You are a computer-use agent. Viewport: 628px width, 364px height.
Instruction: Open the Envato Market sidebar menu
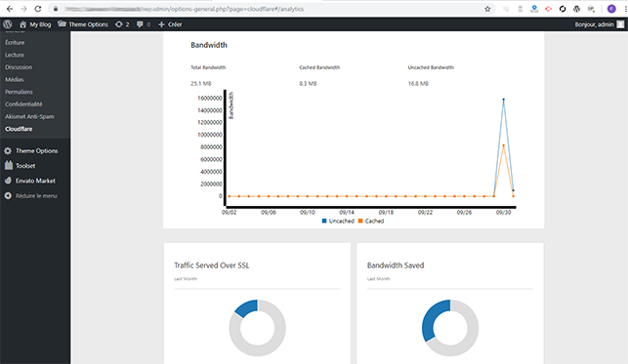(35, 181)
